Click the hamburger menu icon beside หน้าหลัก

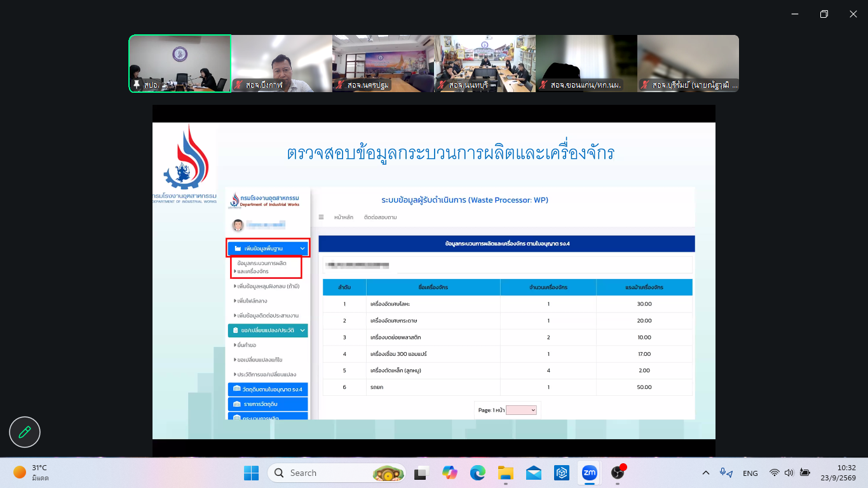click(321, 217)
